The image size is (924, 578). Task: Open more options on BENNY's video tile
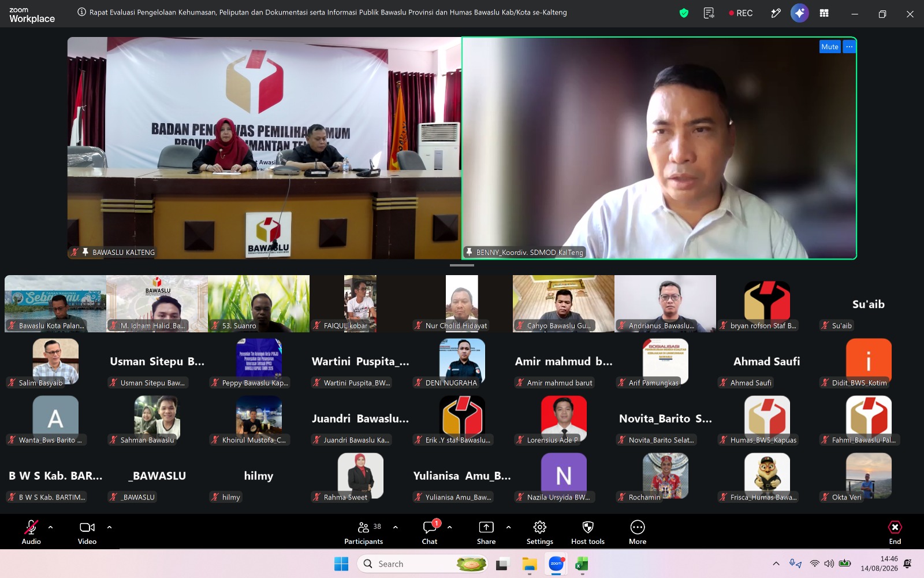(x=849, y=47)
